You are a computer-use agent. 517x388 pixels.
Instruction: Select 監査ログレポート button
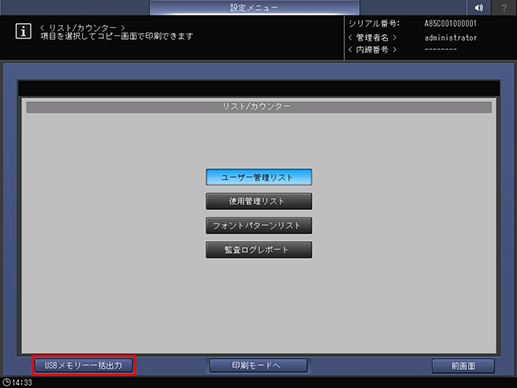[259, 250]
